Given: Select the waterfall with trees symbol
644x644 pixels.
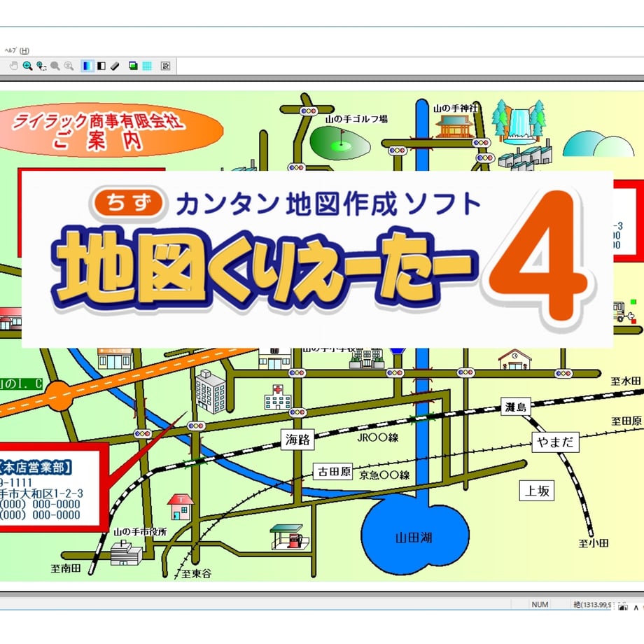Looking at the screenshot, I should click(519, 122).
